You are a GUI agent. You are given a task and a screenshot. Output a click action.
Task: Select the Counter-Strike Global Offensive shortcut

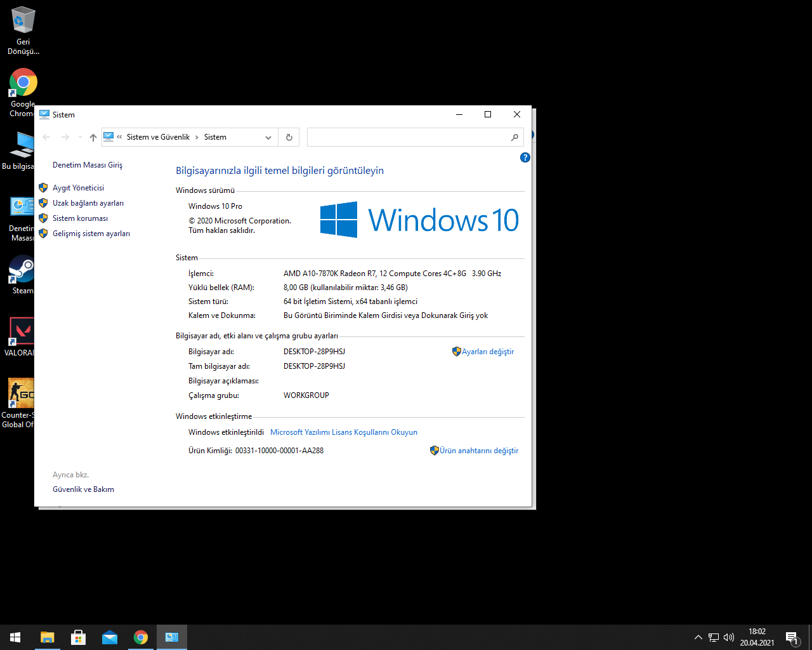pyautogui.click(x=18, y=403)
